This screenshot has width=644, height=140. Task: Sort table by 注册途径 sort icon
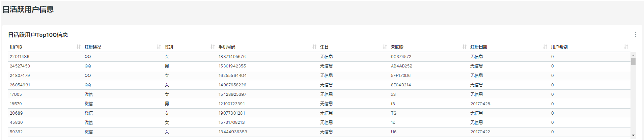[x=159, y=47]
